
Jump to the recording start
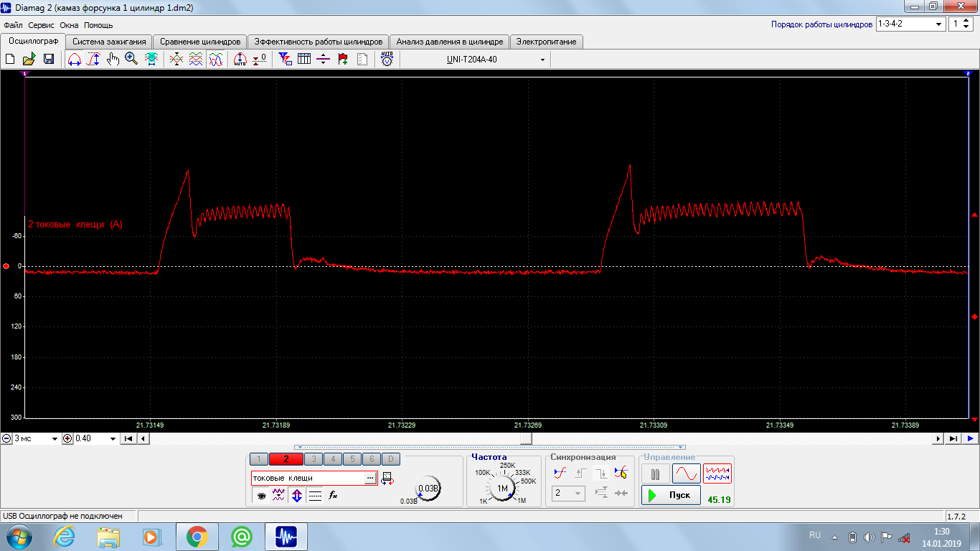128,438
